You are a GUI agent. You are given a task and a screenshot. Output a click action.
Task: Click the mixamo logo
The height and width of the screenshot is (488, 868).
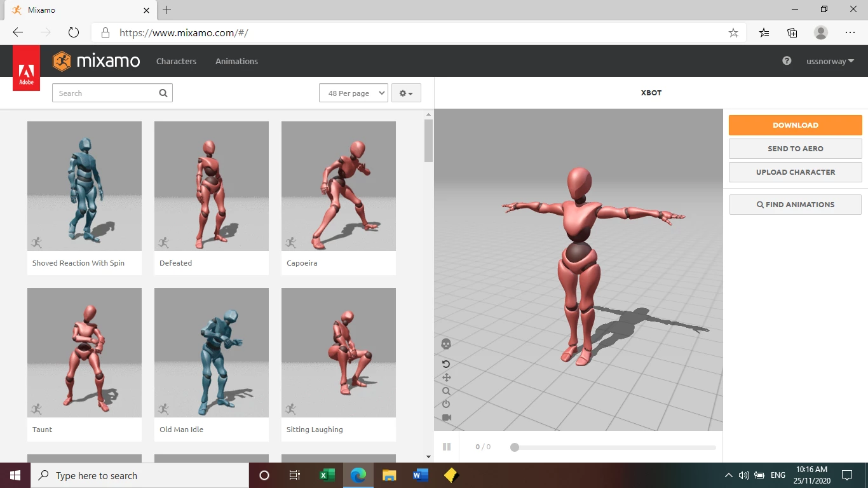97,61
